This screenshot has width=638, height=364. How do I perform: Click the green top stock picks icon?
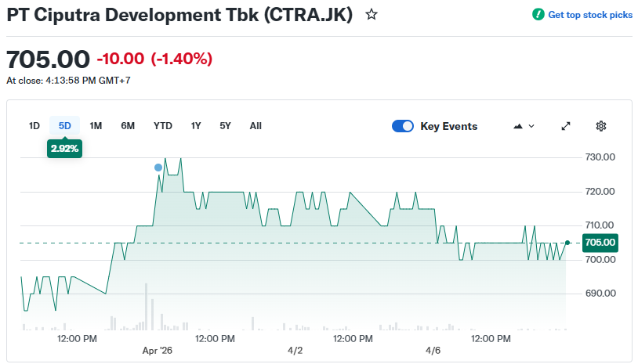(x=538, y=15)
